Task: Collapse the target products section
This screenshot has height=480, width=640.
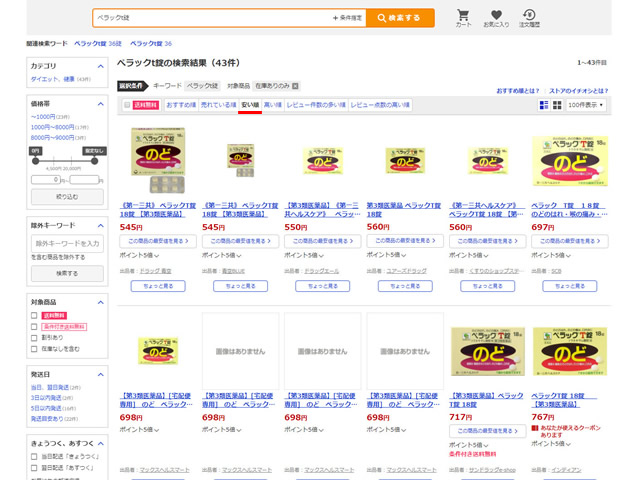Action: coord(100,302)
